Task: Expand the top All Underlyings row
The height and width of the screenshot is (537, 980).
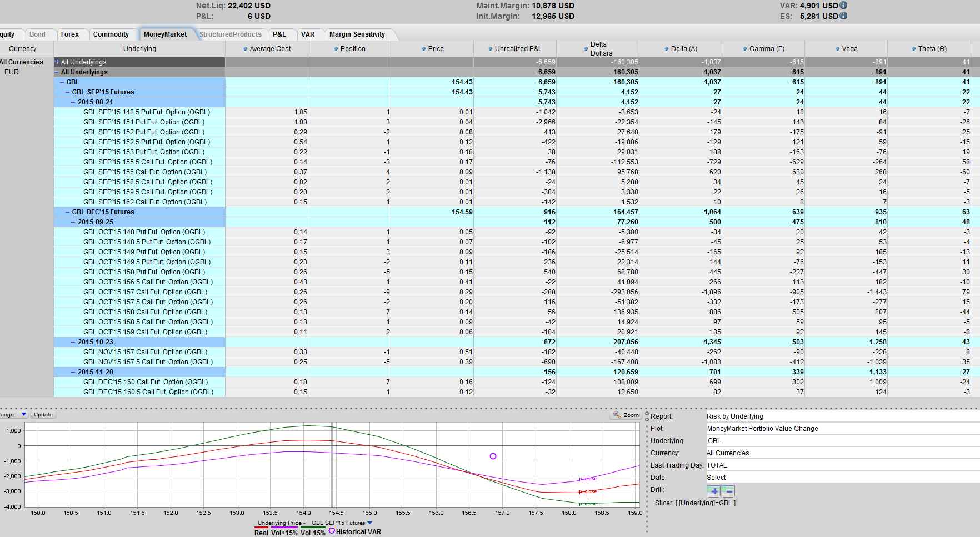Action: click(57, 62)
